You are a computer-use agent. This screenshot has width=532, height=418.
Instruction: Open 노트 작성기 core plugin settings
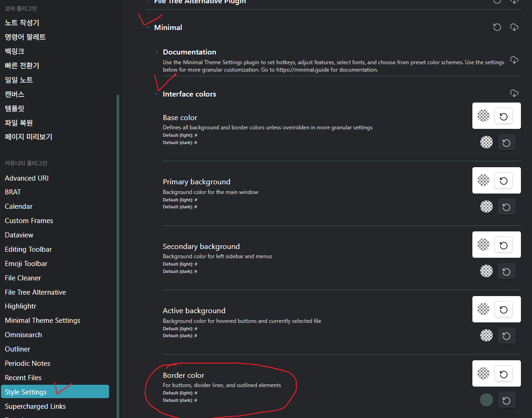[22, 23]
